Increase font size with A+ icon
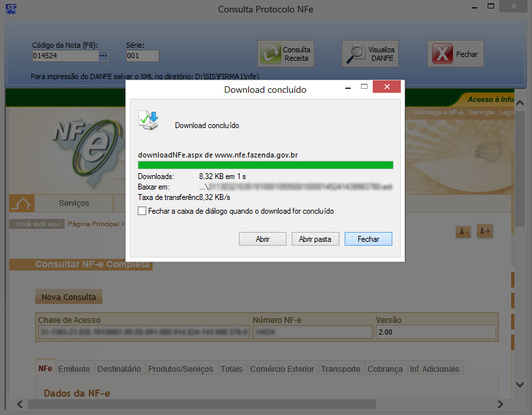The width and height of the screenshot is (532, 415). 485,231
